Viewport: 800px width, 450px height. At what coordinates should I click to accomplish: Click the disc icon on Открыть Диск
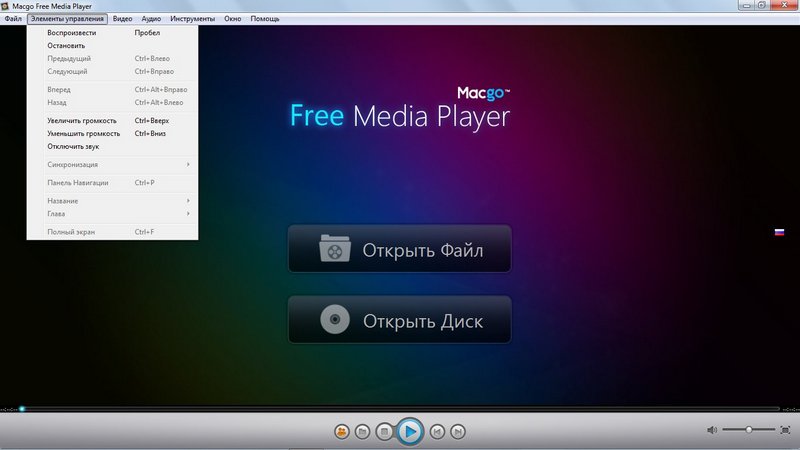click(x=335, y=319)
